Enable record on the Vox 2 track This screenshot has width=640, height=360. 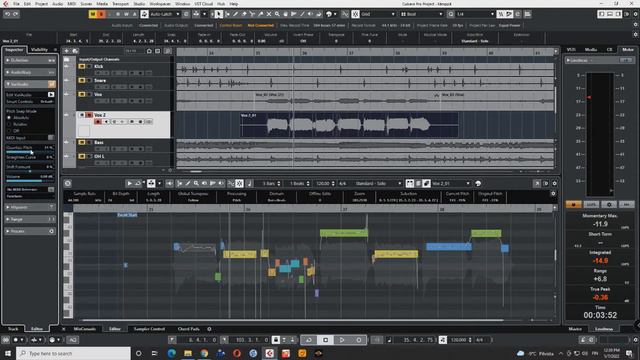click(x=98, y=122)
